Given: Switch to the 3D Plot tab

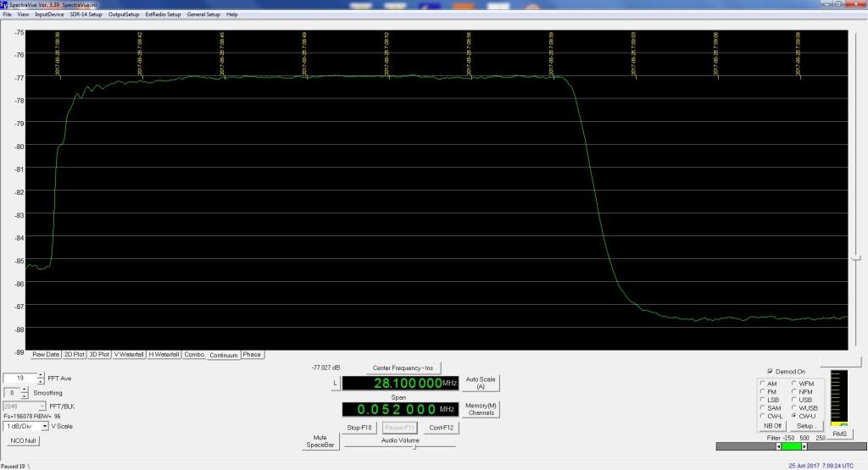Looking at the screenshot, I should coord(99,355).
